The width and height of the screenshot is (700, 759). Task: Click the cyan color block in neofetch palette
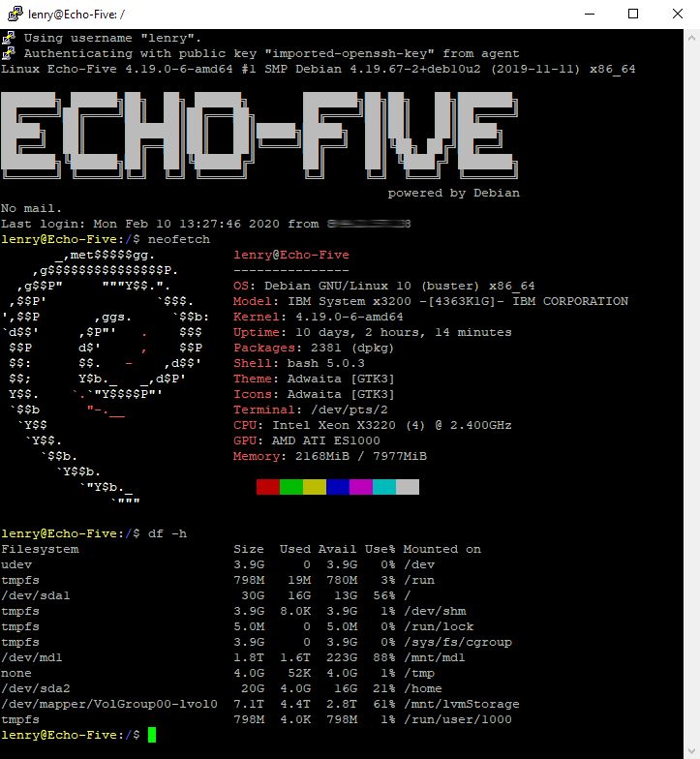(384, 487)
